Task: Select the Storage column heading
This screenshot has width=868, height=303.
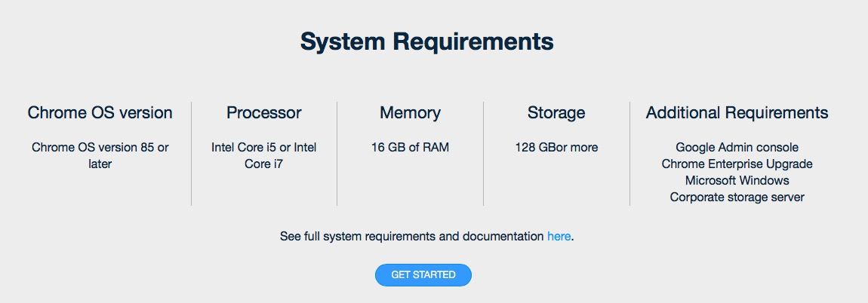Action: coord(556,113)
